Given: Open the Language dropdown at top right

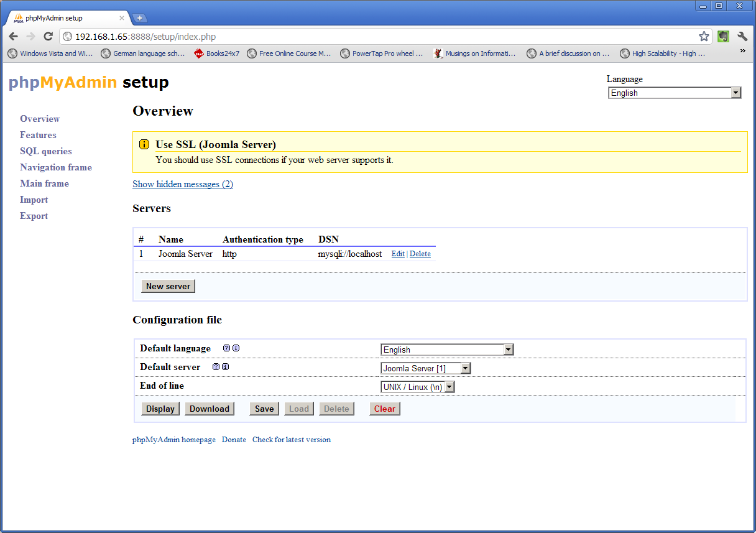Looking at the screenshot, I should (735, 92).
